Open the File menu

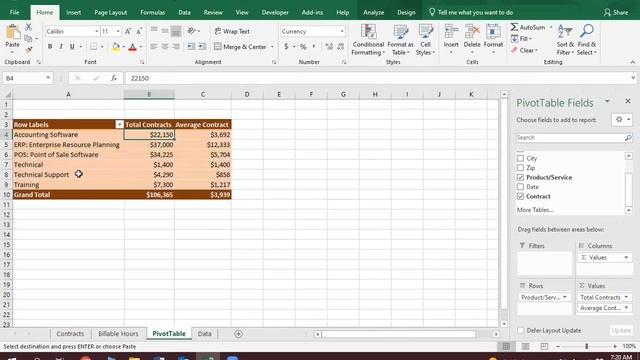click(x=14, y=12)
